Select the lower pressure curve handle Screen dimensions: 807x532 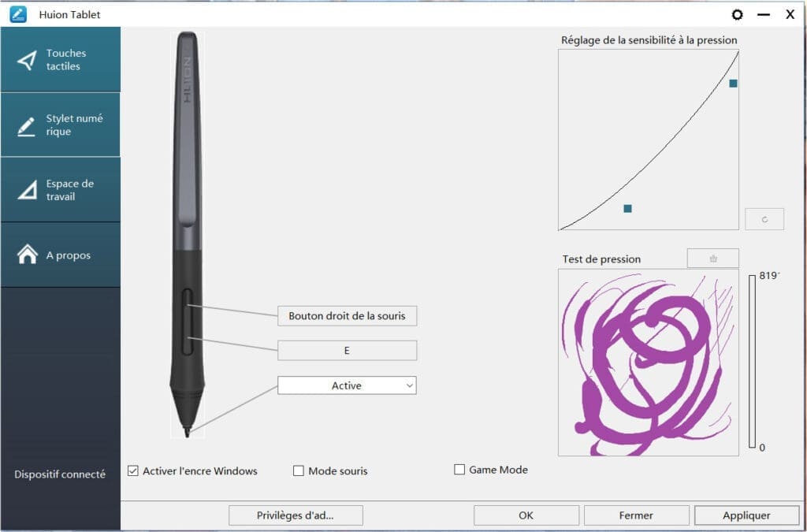(627, 208)
